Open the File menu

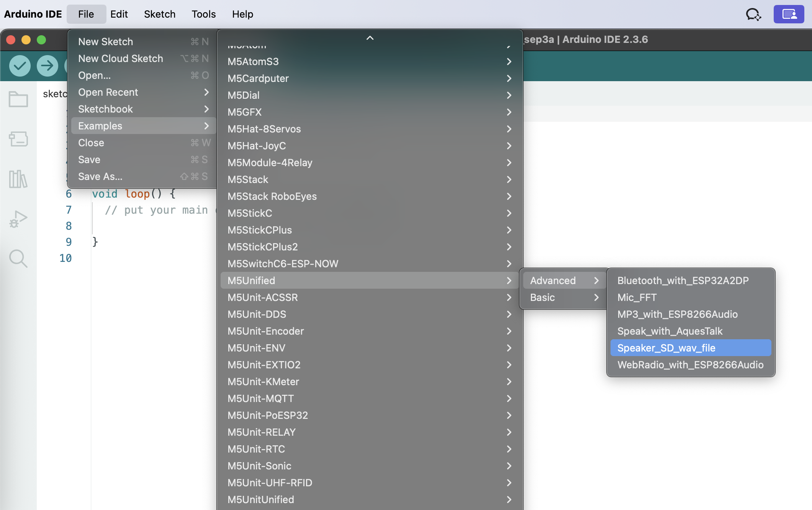point(86,14)
